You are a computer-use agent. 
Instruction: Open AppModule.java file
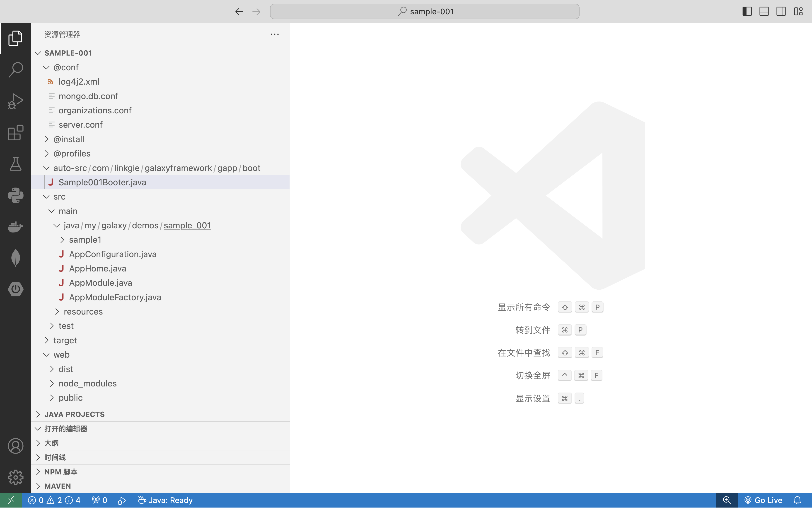pyautogui.click(x=160, y=283)
